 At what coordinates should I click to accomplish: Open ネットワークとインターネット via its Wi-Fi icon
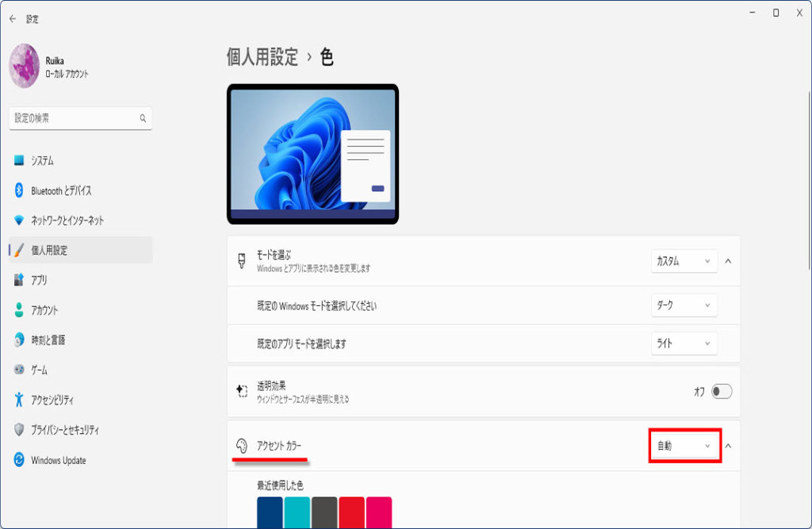pos(19,220)
